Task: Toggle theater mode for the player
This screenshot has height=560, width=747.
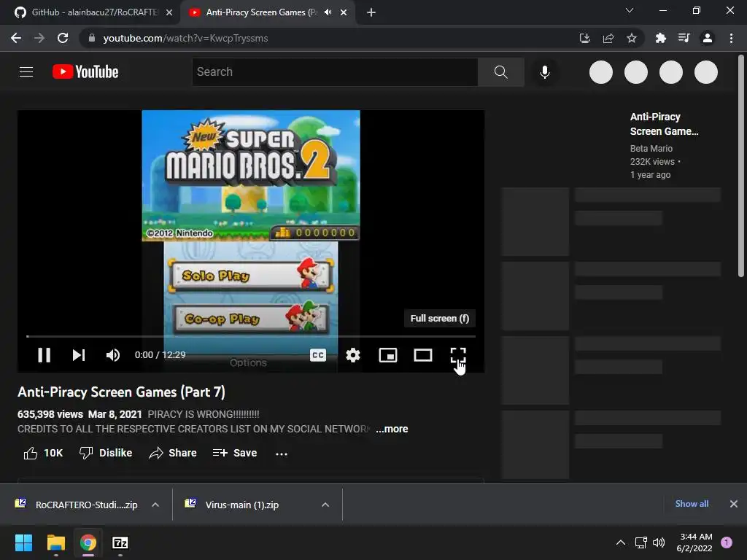Action: 422,355
